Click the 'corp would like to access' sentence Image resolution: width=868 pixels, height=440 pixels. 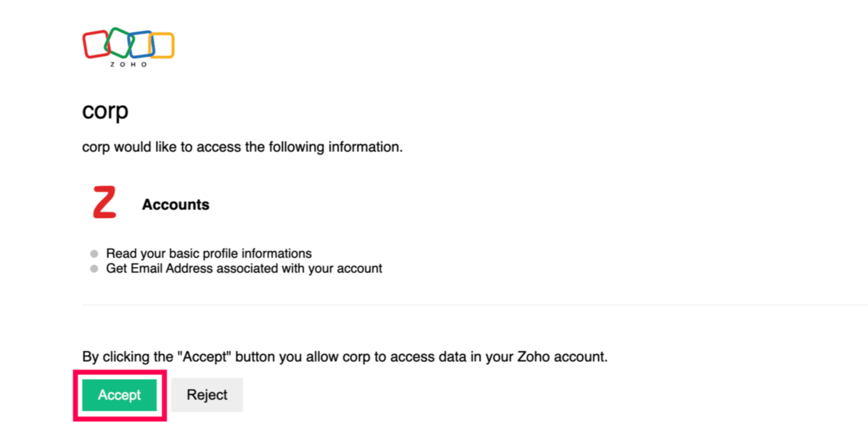click(x=242, y=147)
